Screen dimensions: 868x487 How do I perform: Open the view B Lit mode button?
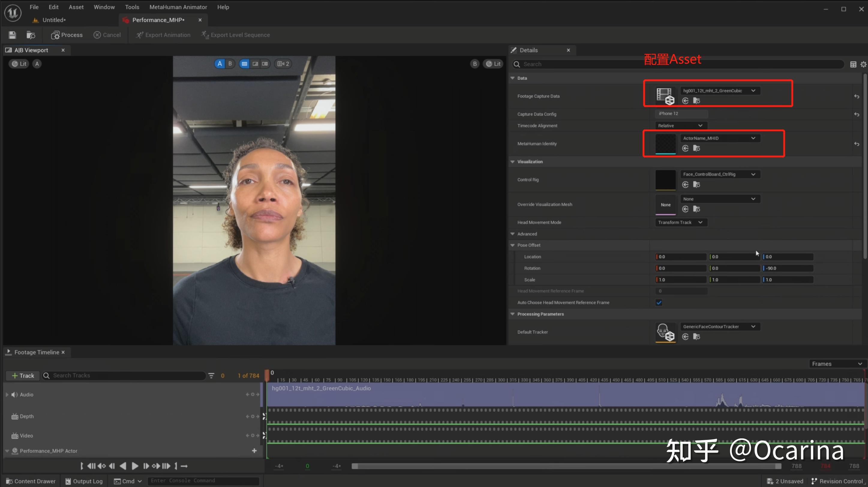[493, 64]
